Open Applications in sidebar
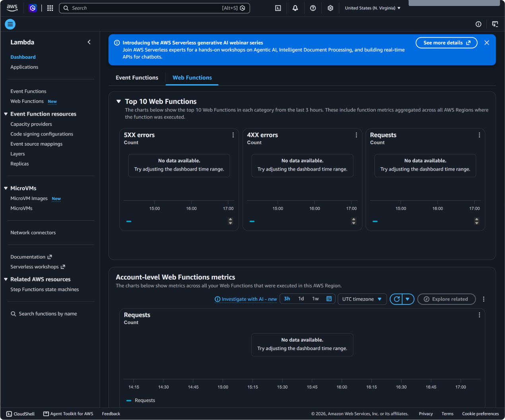This screenshot has width=505, height=420. [24, 67]
